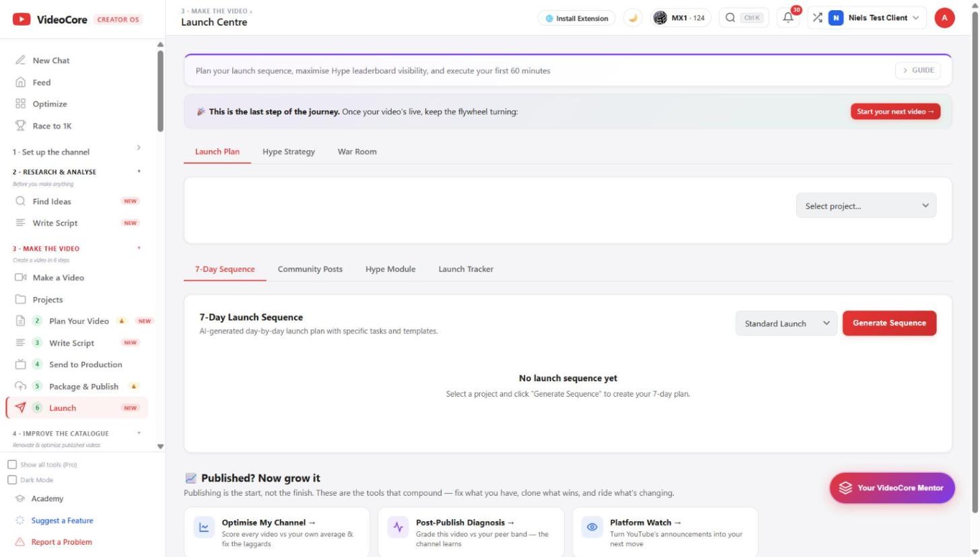Click the Make a Video camera icon

click(x=20, y=277)
